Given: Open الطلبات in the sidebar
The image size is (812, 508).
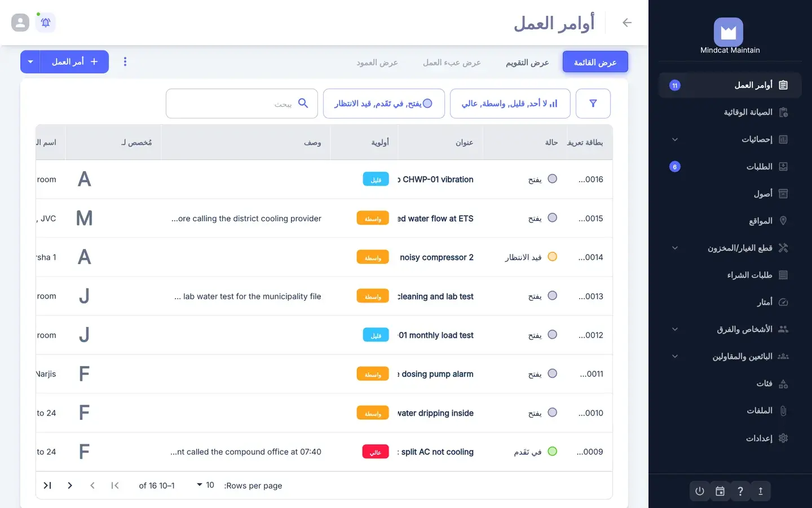Looking at the screenshot, I should pyautogui.click(x=730, y=167).
